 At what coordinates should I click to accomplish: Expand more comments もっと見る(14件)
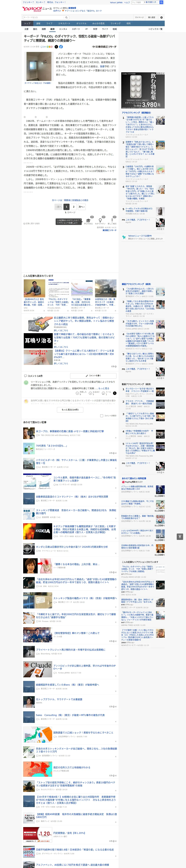click(70, 409)
